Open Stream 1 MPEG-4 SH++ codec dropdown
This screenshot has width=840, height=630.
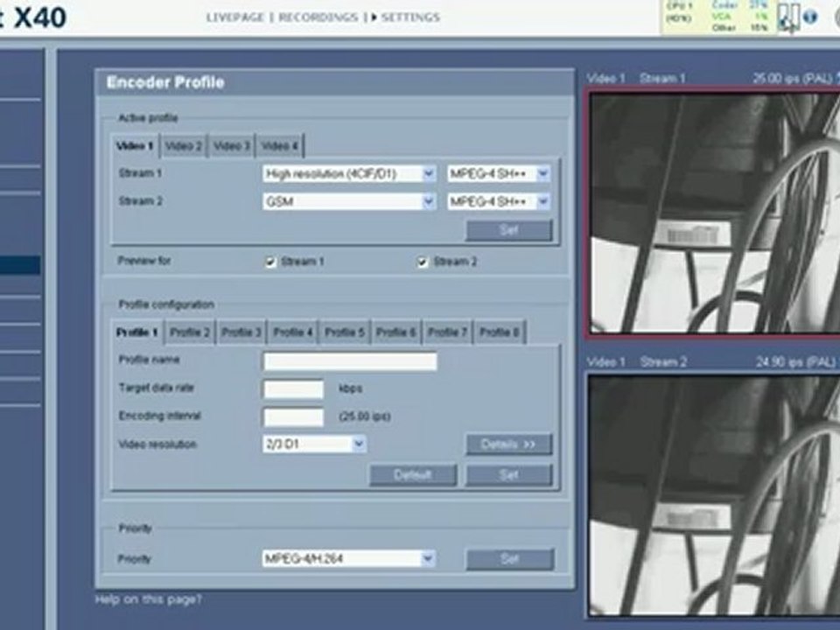tap(499, 173)
